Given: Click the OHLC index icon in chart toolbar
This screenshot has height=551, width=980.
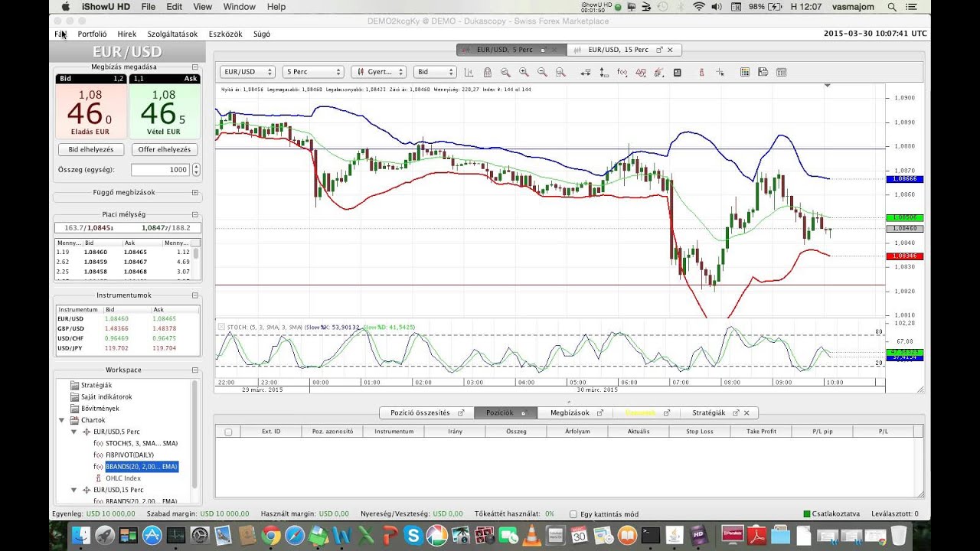Looking at the screenshot, I should click(701, 72).
